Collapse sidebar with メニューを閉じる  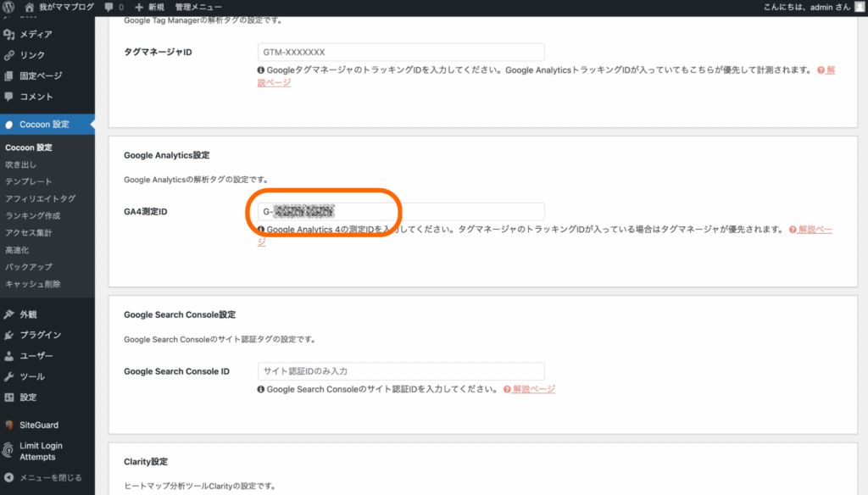pos(44,478)
